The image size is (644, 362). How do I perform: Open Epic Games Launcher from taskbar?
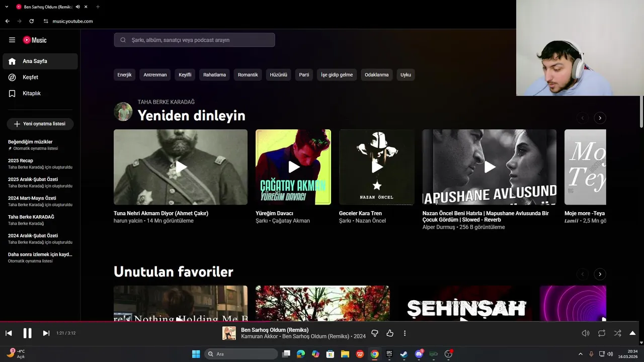point(389,354)
